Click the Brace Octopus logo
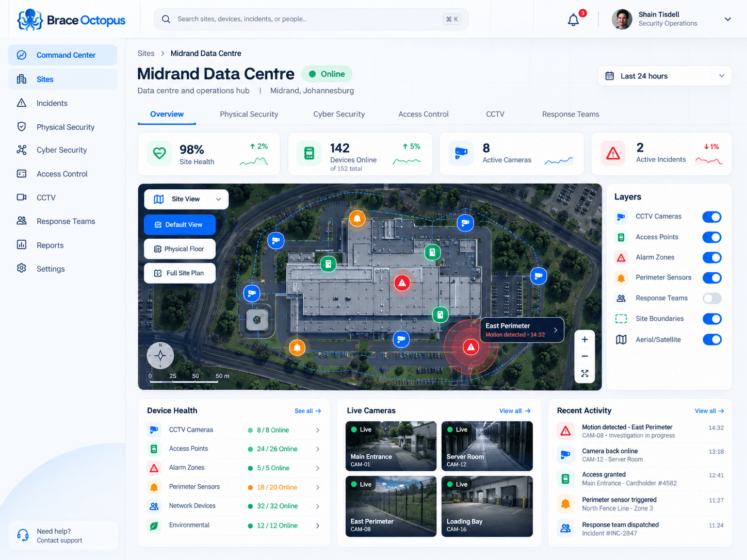747x560 pixels. coord(71,20)
